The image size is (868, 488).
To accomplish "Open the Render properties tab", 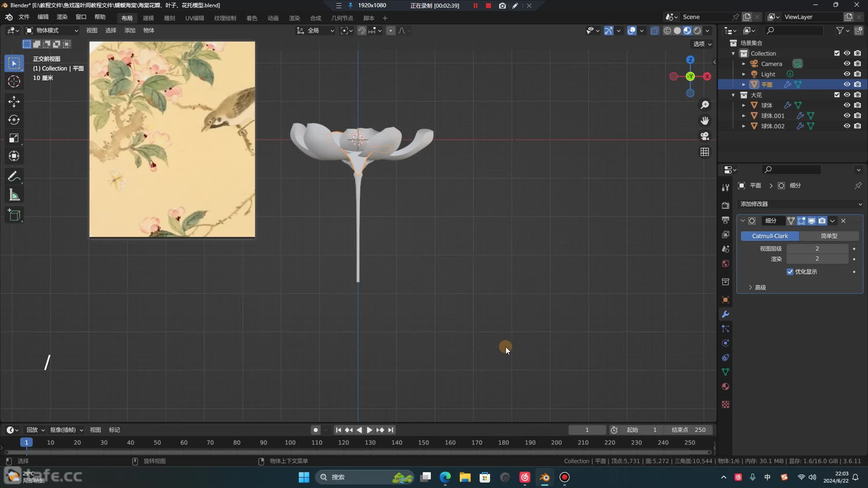I will 726,205.
